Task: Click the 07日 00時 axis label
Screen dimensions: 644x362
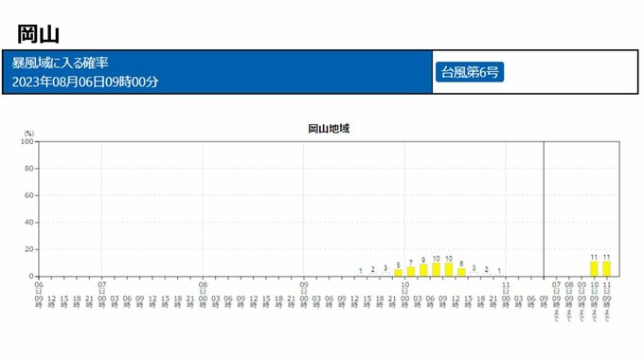Action: 102,295
